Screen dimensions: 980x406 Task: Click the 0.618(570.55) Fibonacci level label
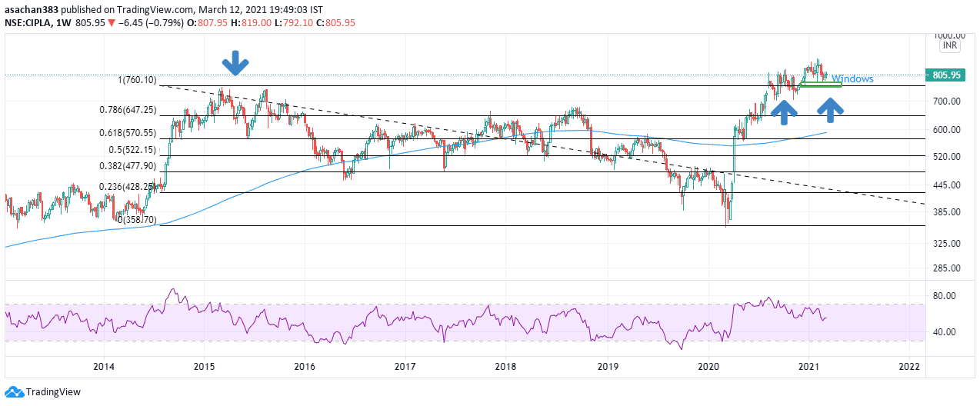(128, 133)
